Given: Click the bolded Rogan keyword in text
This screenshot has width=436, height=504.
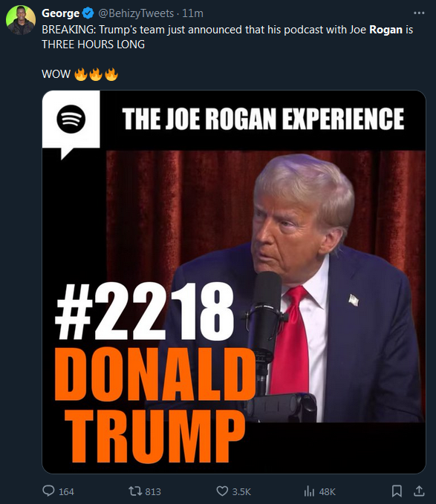Looking at the screenshot, I should click(x=385, y=30).
